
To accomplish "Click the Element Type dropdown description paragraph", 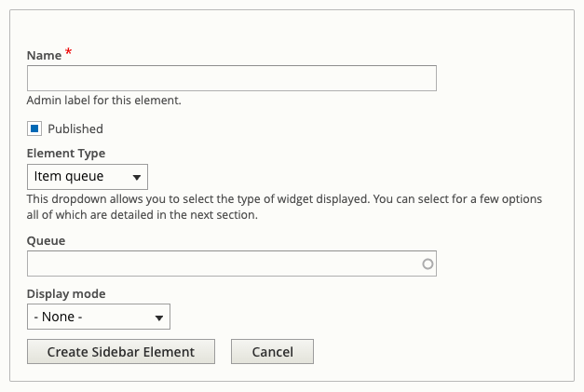I will click(284, 207).
